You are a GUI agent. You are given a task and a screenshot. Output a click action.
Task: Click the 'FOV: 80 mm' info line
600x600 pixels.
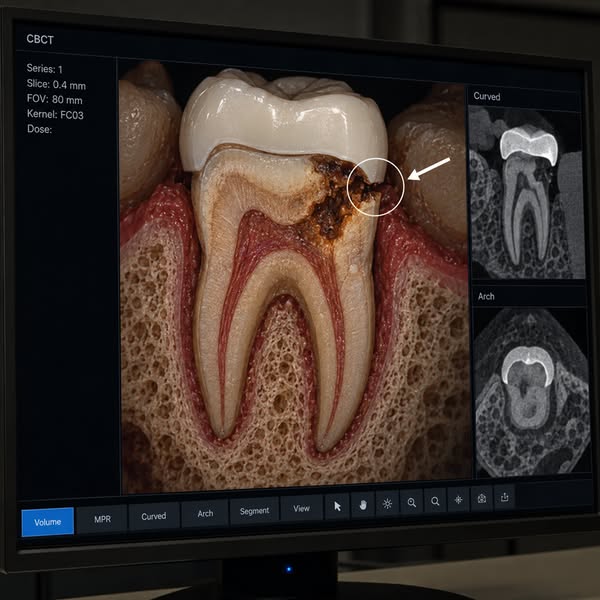click(x=55, y=99)
